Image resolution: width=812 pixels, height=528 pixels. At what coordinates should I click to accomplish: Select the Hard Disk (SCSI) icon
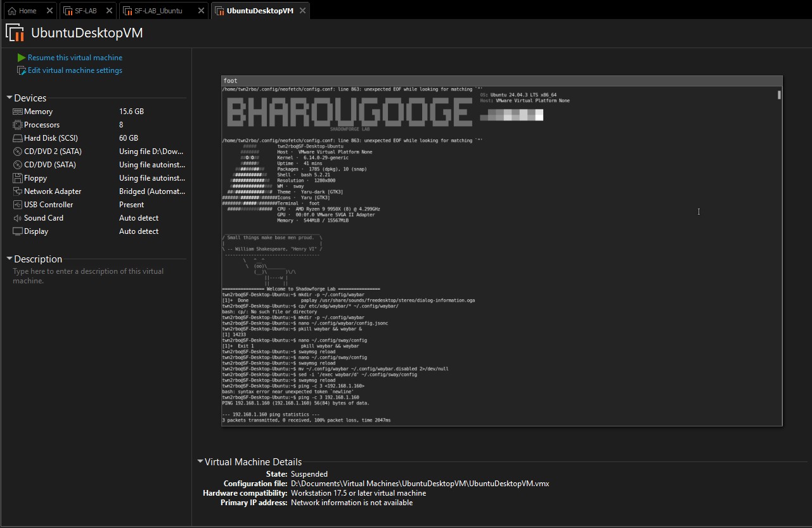pos(18,138)
